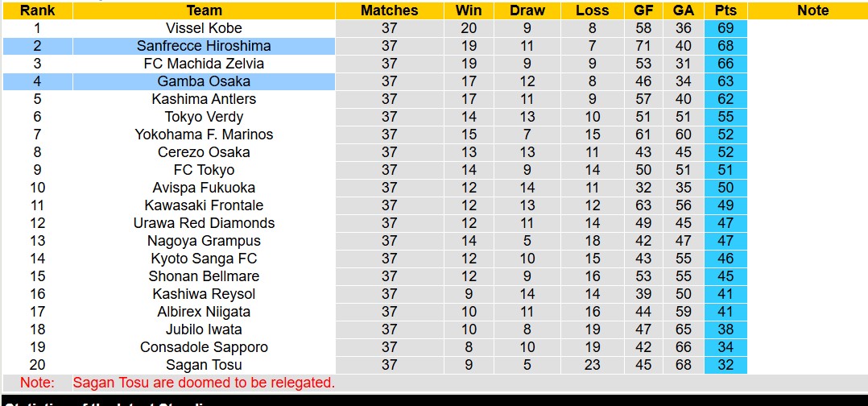Click the FC Machida Zelvia name
The image size is (868, 406).
(204, 64)
